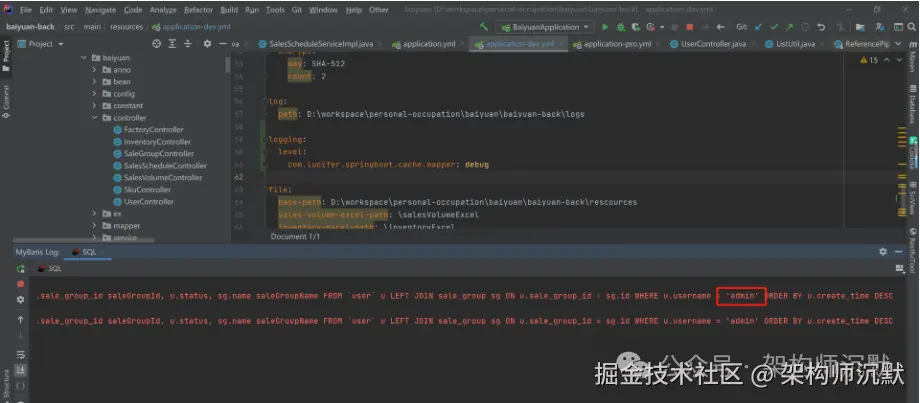
Task: Collapse the controller folder
Action: click(94, 118)
